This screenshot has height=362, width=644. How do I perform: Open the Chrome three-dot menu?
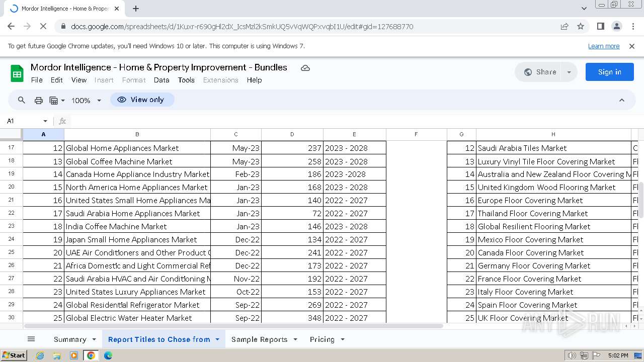pos(633,27)
